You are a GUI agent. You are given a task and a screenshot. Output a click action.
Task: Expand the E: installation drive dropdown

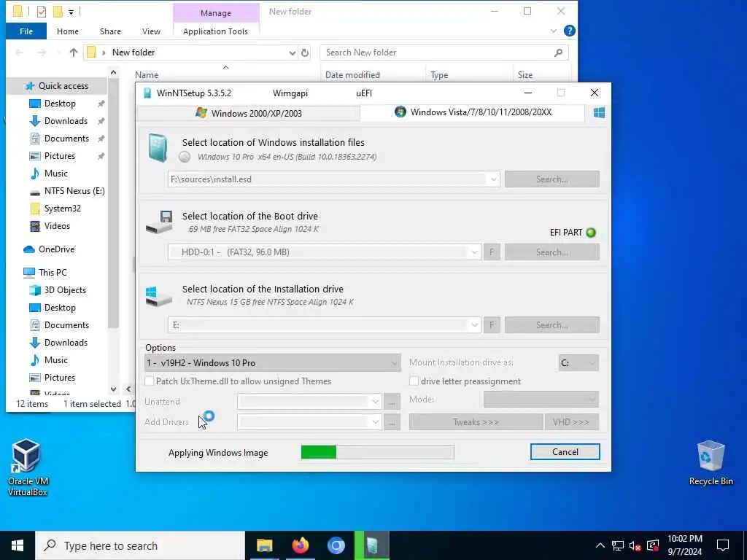tap(474, 324)
